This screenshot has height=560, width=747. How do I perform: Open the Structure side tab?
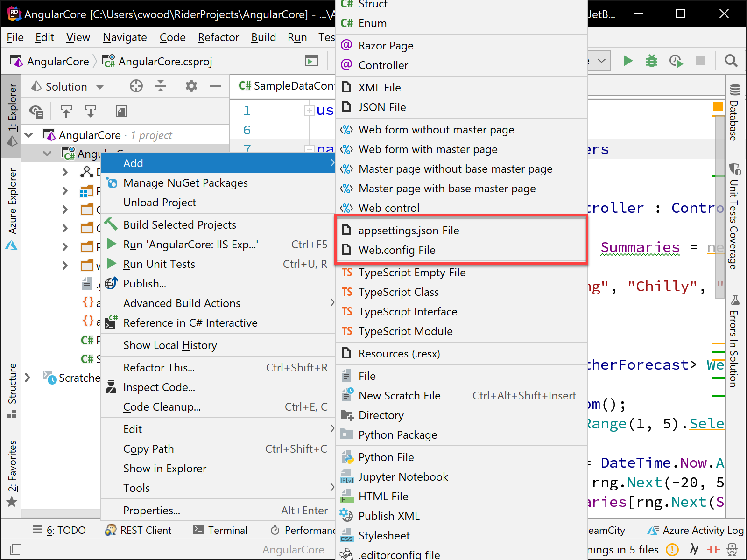[12, 391]
